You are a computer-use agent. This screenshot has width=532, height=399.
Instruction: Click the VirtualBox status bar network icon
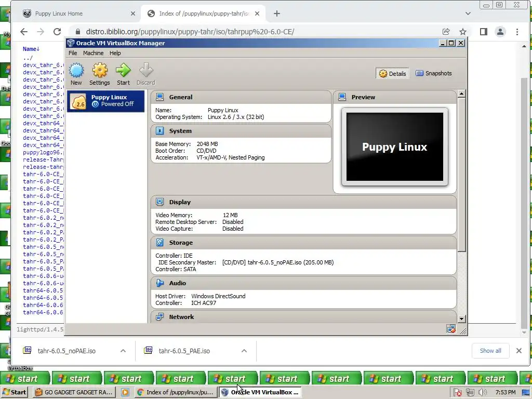(451, 329)
